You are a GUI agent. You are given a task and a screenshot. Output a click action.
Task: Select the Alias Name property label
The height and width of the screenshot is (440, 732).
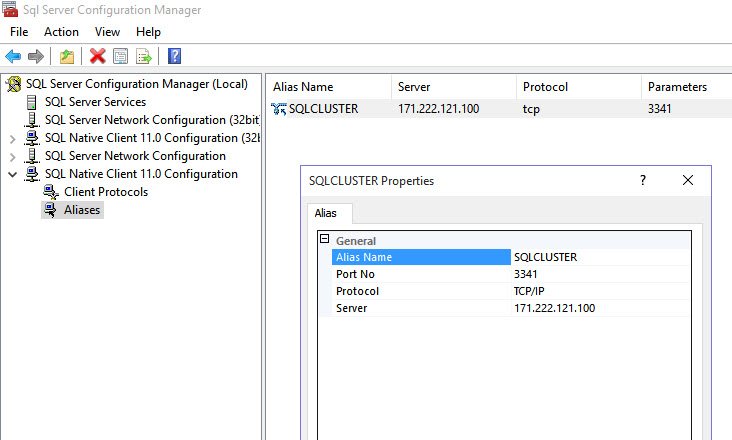(422, 257)
